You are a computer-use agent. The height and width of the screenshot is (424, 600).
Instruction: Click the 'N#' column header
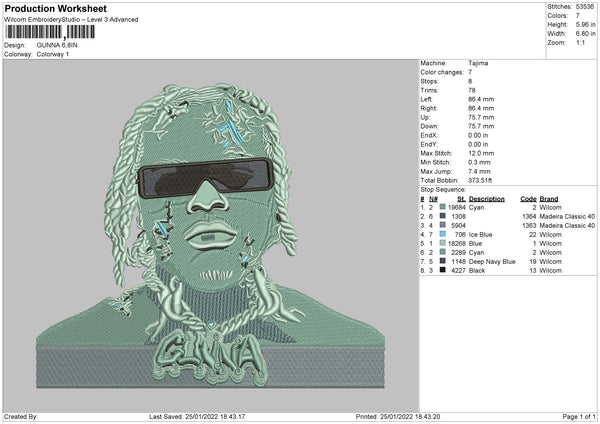433,199
